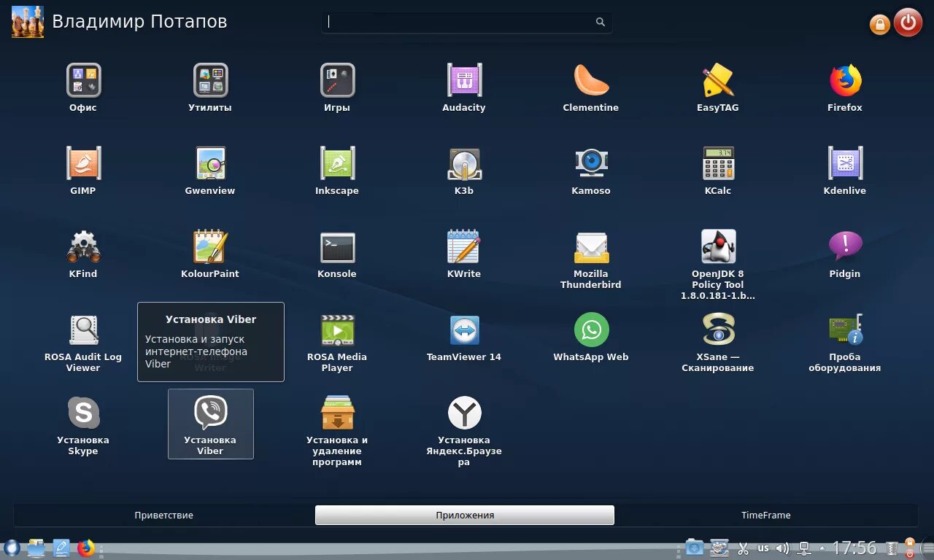Screen dimensions: 934x560
Task: Open OpenJDK 8 Policy Tool
Action: click(x=718, y=264)
